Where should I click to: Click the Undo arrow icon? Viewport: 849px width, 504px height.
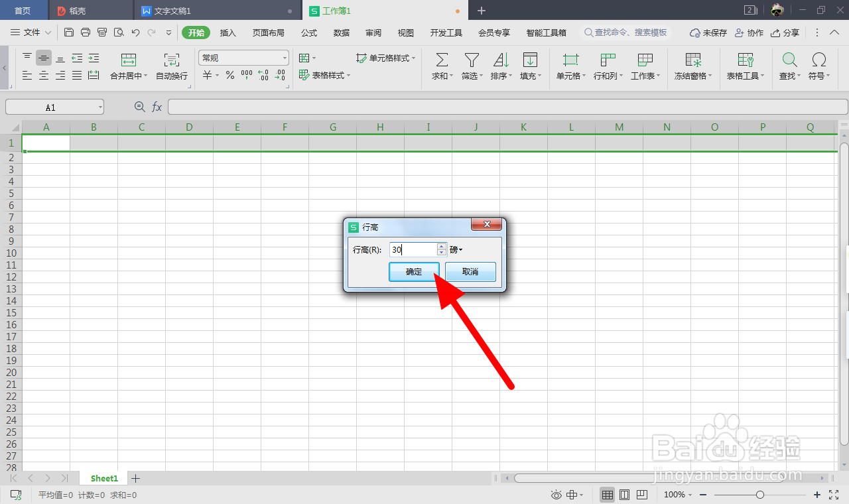(x=135, y=32)
